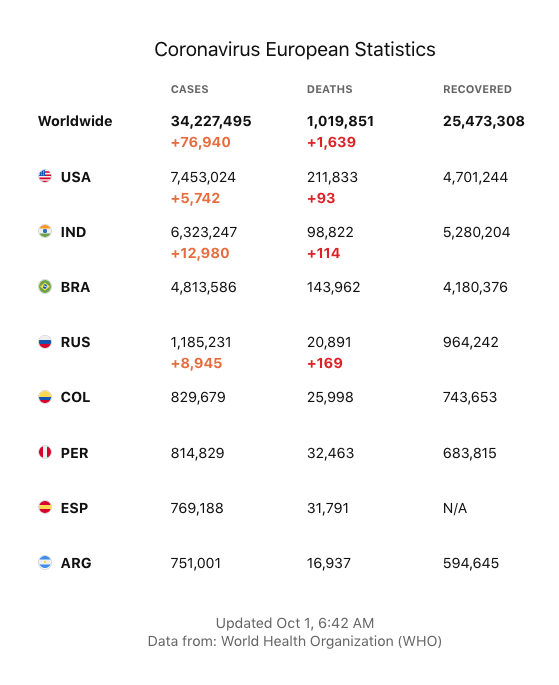Click India's new cases +12,980 figure
This screenshot has height=685, width=559.
(200, 253)
